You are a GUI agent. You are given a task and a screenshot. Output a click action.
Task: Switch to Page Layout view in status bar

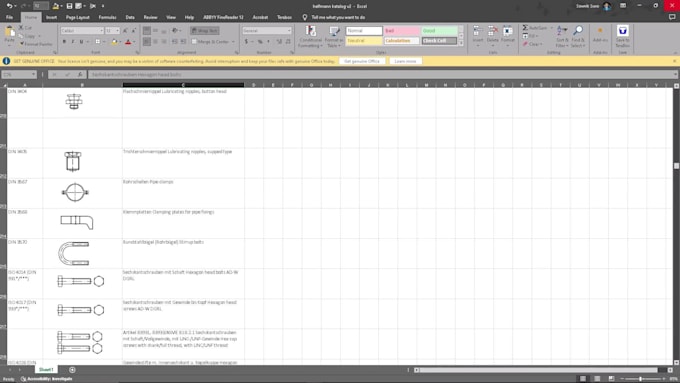click(x=597, y=379)
